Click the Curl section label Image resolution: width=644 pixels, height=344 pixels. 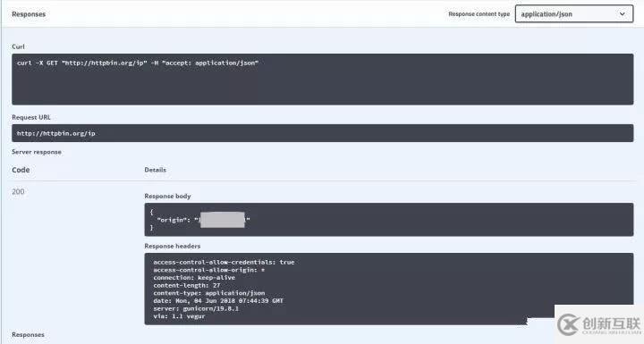[x=18, y=46]
